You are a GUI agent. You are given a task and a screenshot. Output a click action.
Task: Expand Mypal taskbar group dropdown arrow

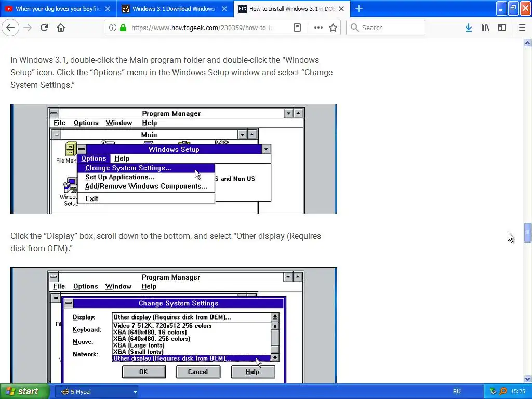(135, 392)
